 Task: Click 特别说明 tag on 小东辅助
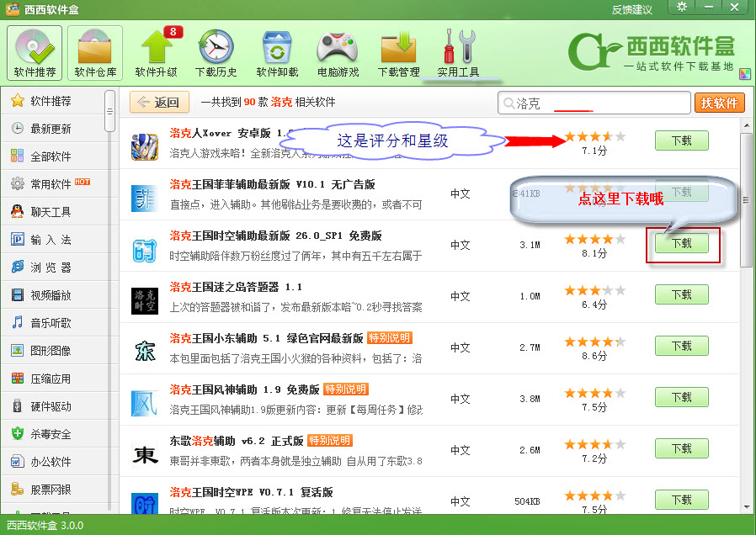click(390, 338)
